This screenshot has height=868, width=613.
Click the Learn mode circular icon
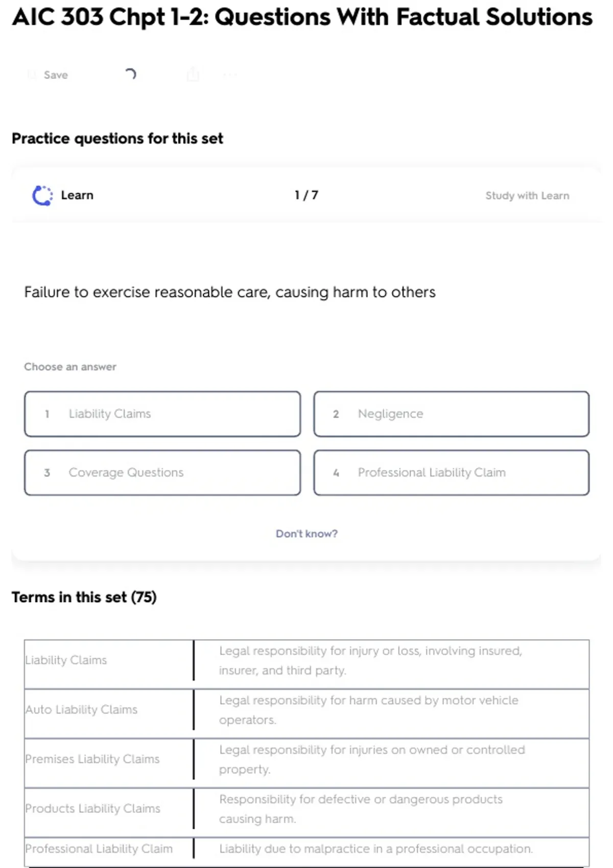click(x=42, y=196)
